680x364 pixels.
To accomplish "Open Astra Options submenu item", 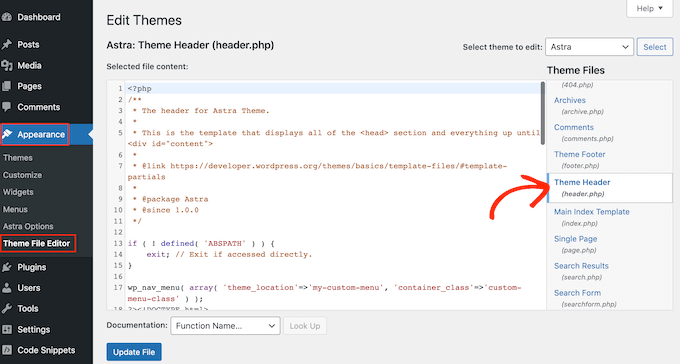I will pyautogui.click(x=28, y=226).
